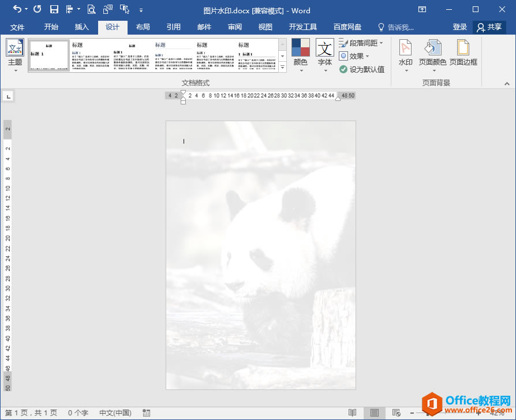516x420 pixels.
Task: Open Watermark (水印) menu
Action: 405,55
